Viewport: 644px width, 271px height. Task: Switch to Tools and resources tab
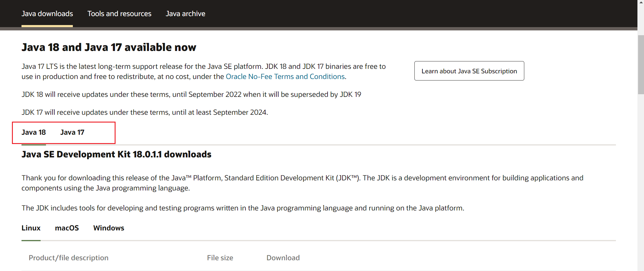coord(119,14)
